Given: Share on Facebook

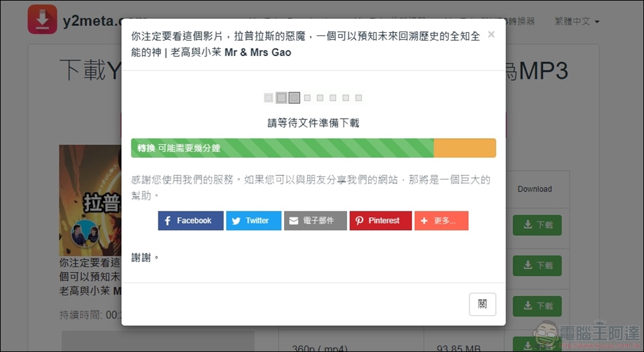Looking at the screenshot, I should coord(191,220).
